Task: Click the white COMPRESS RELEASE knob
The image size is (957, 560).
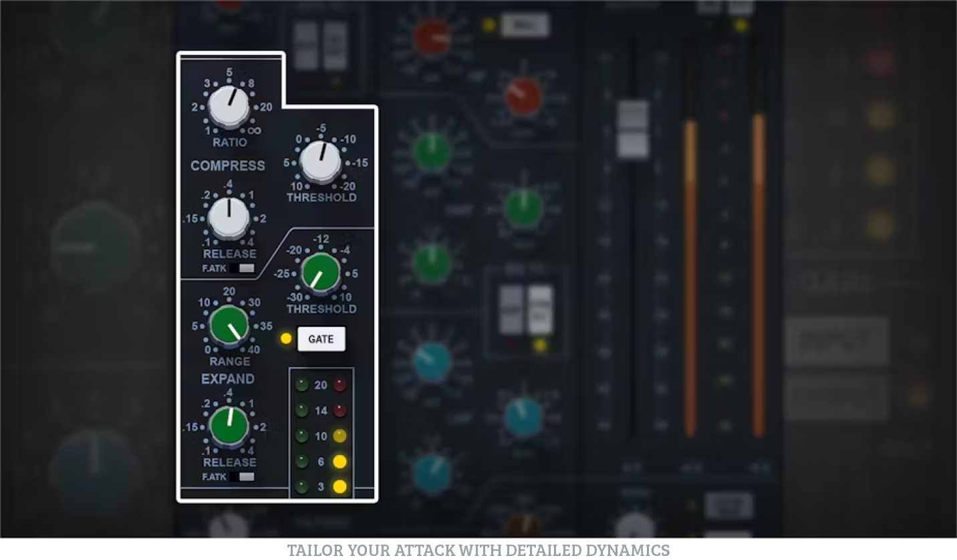Action: coord(229,218)
